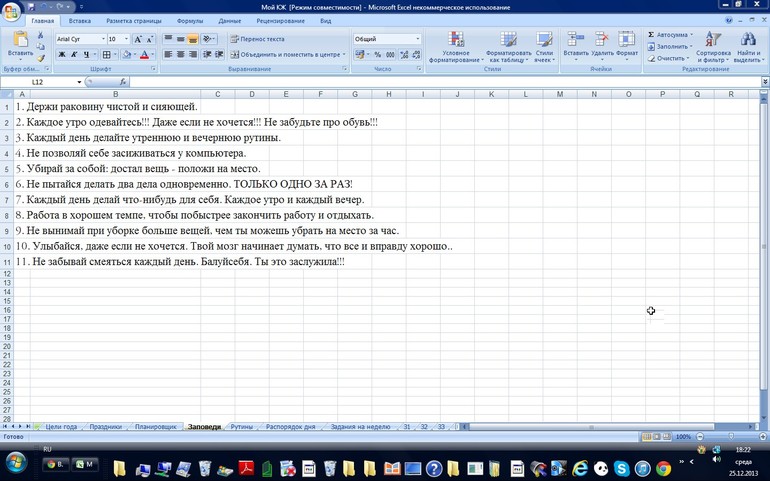770x481 pixels.
Task: Toggle Wrap Text (Перенос текста)
Action: 258,39
